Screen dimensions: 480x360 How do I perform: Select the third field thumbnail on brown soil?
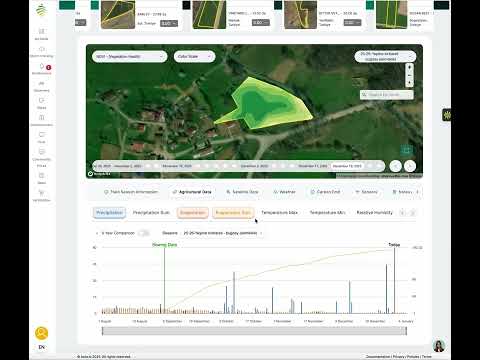[300, 15]
